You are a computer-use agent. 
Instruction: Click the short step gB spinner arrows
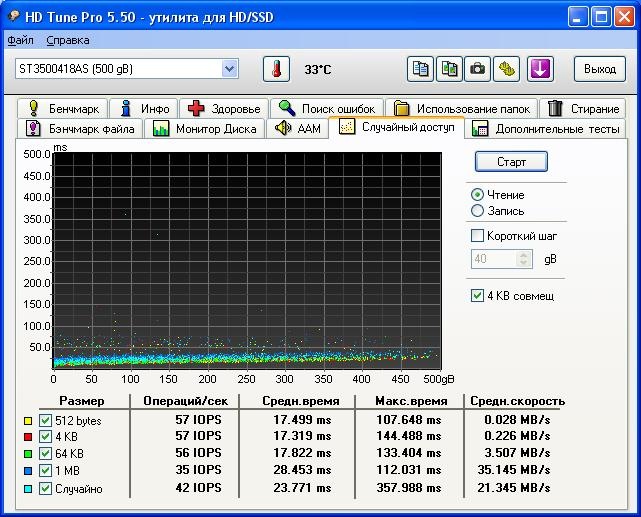(525, 259)
